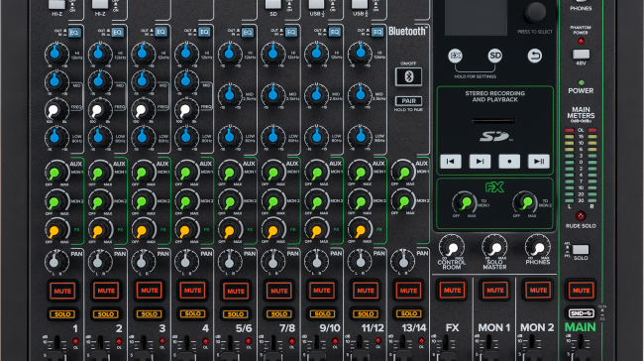Mute the MAIN output

tap(581, 291)
